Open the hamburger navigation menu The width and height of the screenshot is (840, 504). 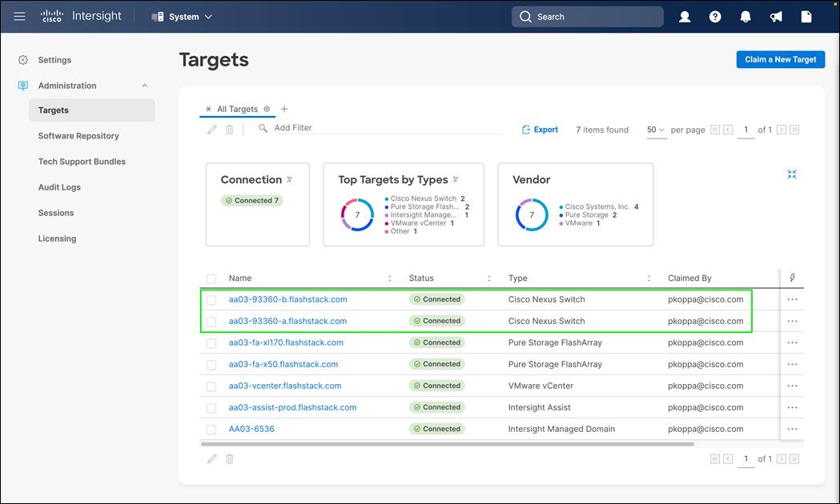(20, 17)
